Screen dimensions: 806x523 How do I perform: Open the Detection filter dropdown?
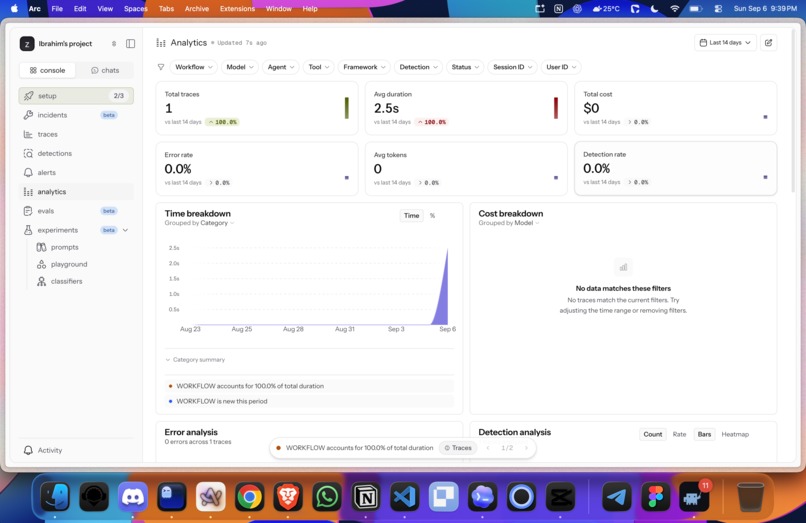click(x=418, y=67)
